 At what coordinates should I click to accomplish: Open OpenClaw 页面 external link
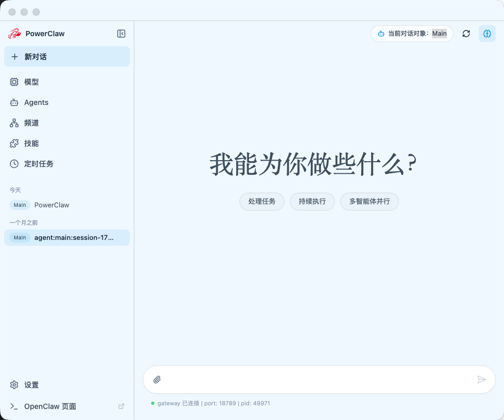pyautogui.click(x=49, y=406)
